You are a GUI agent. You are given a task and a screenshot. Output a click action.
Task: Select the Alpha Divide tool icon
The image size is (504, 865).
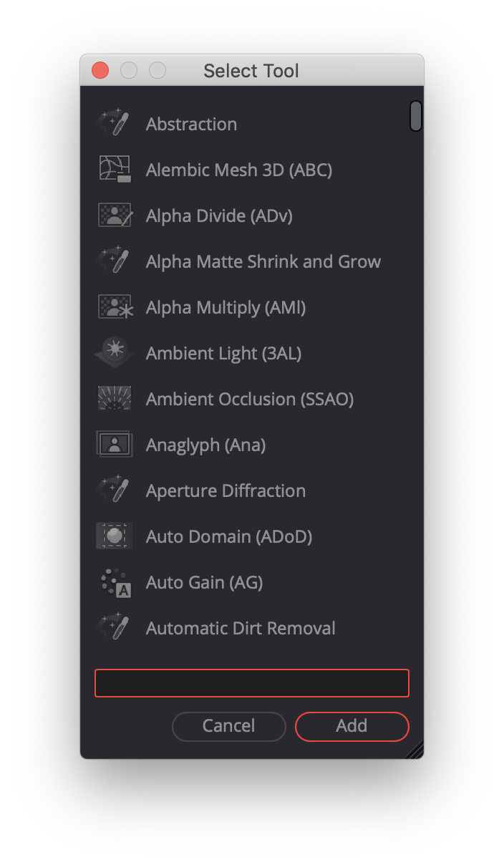(x=114, y=215)
